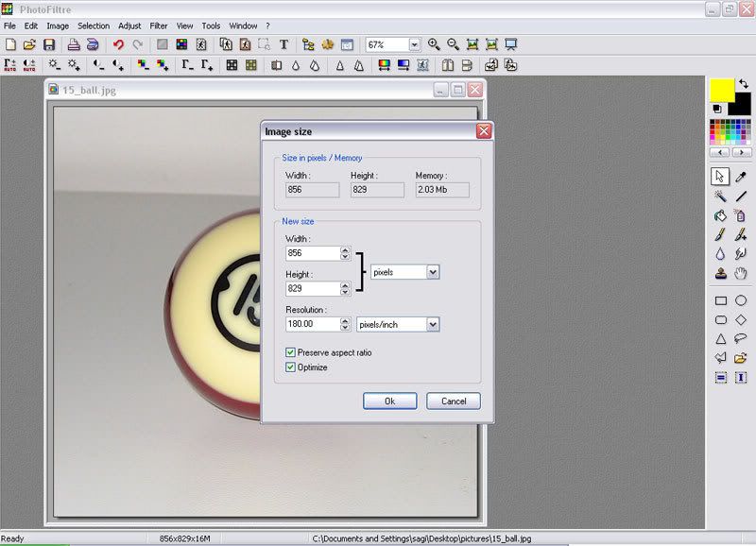Screen dimensions: 756x546
Task: Click the New size Width input field
Action: (x=313, y=253)
